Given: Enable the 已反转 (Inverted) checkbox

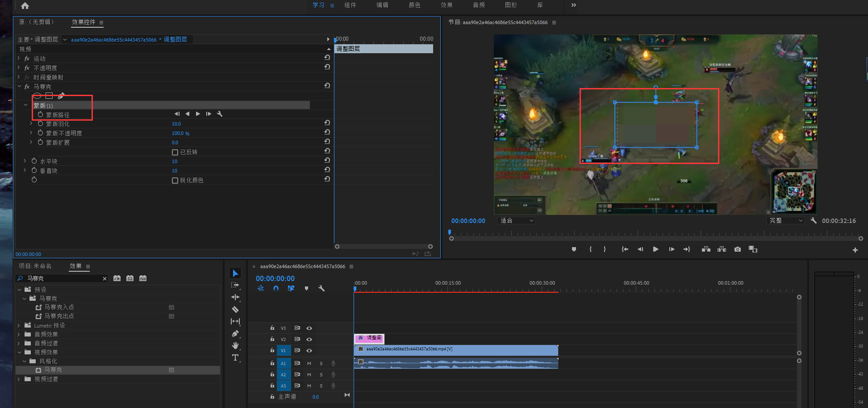Looking at the screenshot, I should [x=175, y=152].
